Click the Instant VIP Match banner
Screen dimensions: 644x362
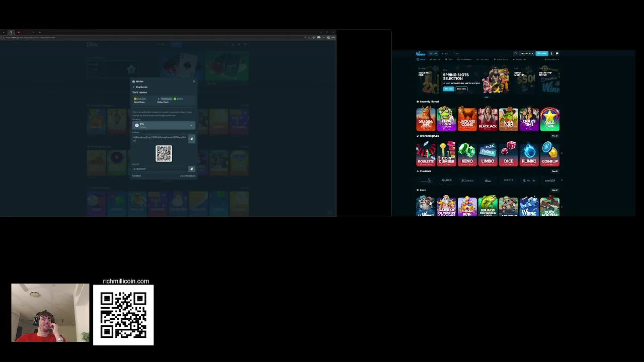pyautogui.click(x=549, y=80)
